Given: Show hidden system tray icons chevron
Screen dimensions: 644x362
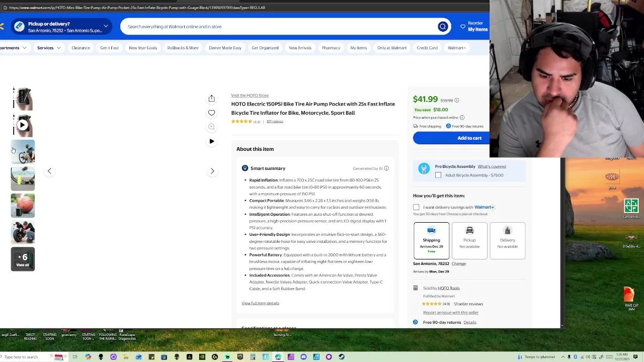Looking at the screenshot, I should click(563, 357).
